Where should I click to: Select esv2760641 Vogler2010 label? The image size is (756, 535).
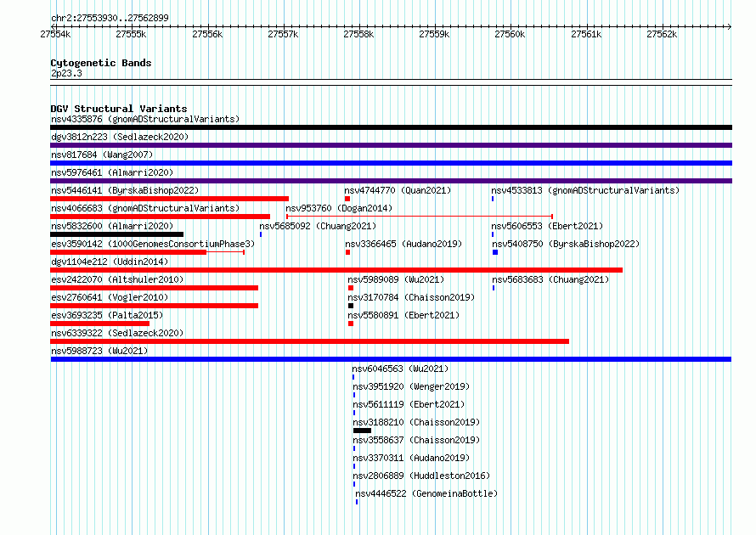pyautogui.click(x=110, y=297)
